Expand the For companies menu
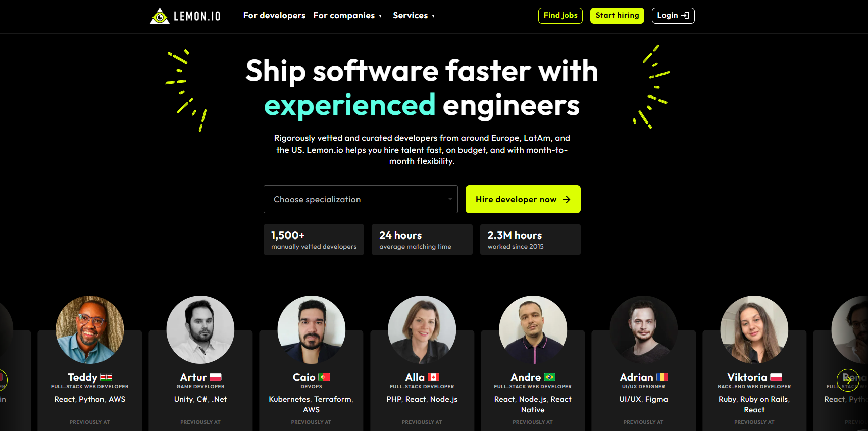The image size is (868, 431). click(x=347, y=16)
